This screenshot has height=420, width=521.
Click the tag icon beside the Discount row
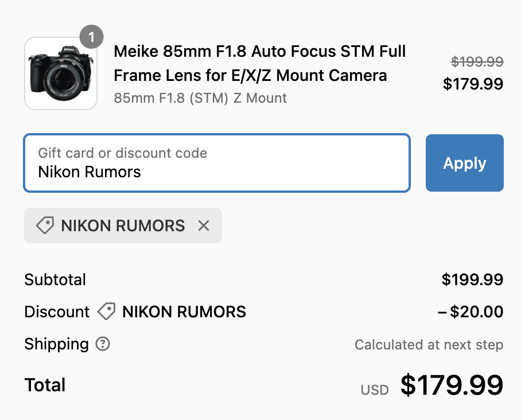pos(106,312)
